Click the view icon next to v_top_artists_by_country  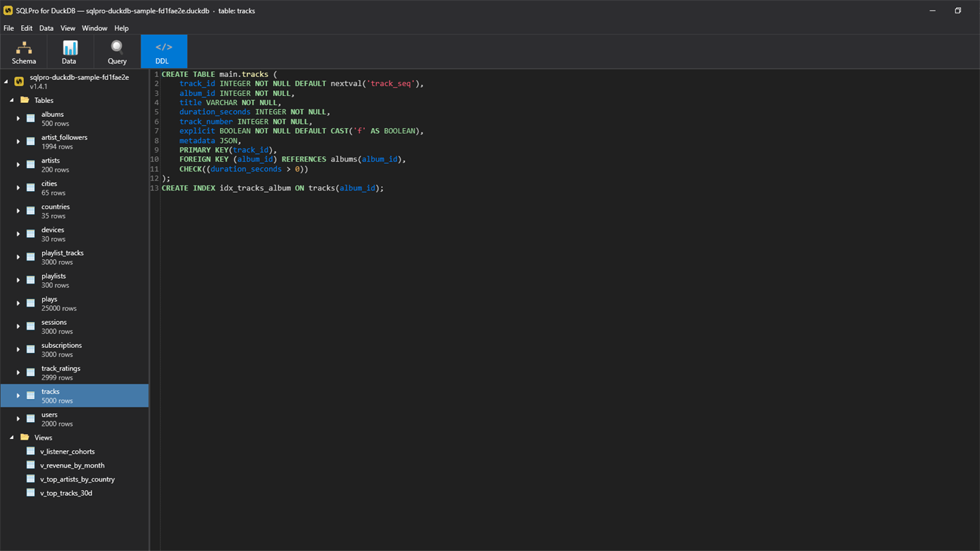[x=31, y=479]
